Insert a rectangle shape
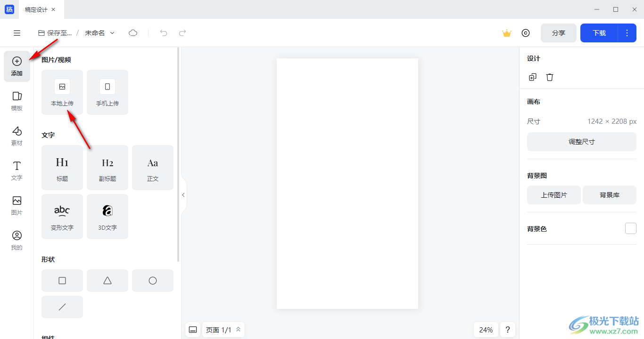644x339 pixels. [62, 281]
